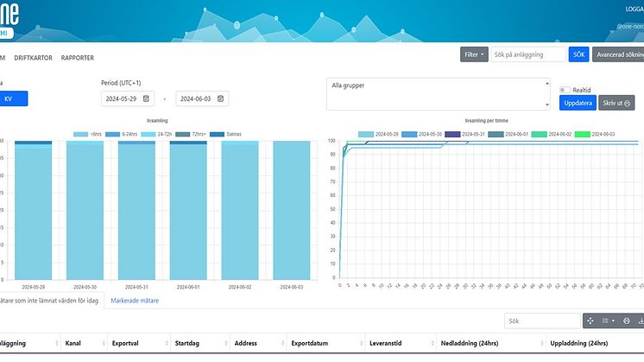Click the Skriv ut printer button

pos(617,103)
